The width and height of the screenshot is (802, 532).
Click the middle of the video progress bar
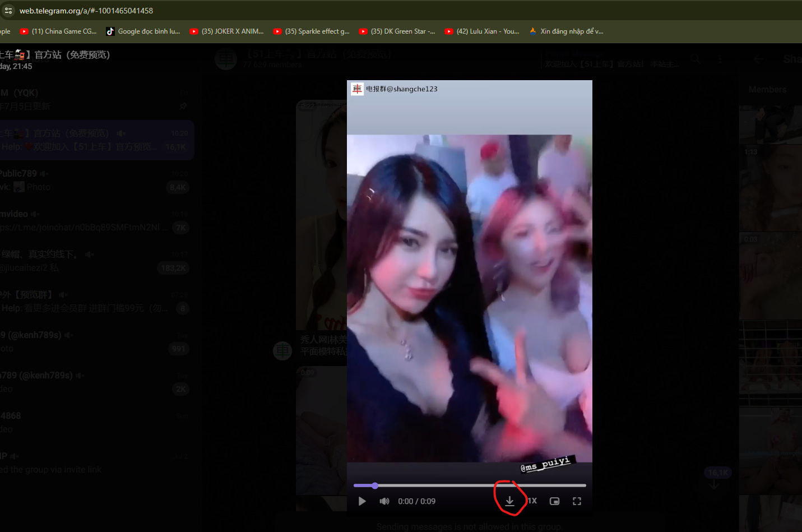pos(470,485)
